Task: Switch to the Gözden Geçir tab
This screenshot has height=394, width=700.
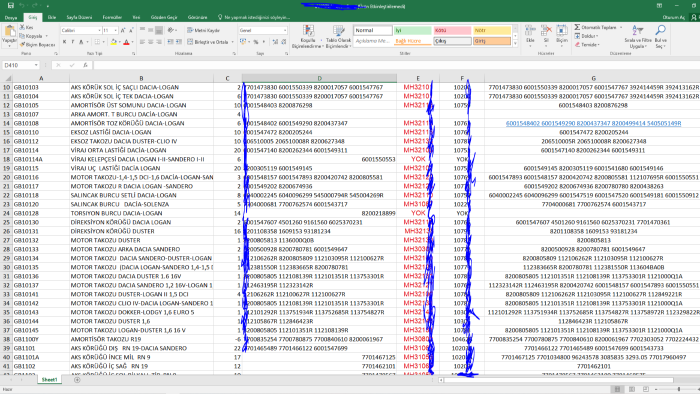Action: [164, 17]
